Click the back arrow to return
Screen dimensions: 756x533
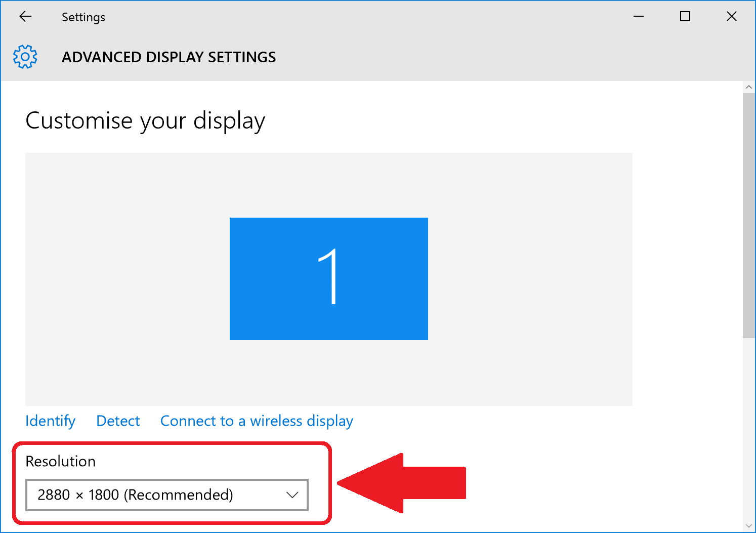(x=25, y=16)
